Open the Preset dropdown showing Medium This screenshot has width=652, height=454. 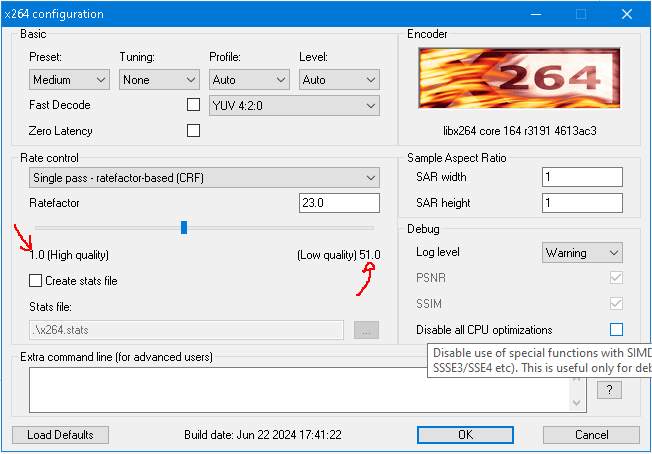(x=69, y=79)
